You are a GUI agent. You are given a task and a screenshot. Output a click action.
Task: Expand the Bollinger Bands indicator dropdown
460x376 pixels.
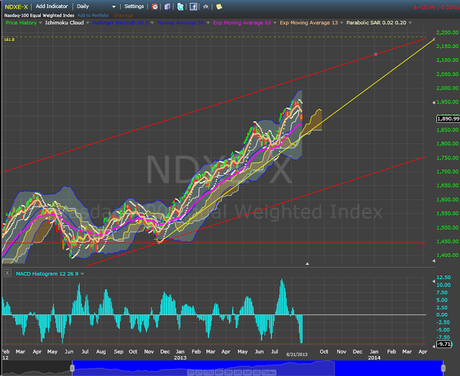152,23
